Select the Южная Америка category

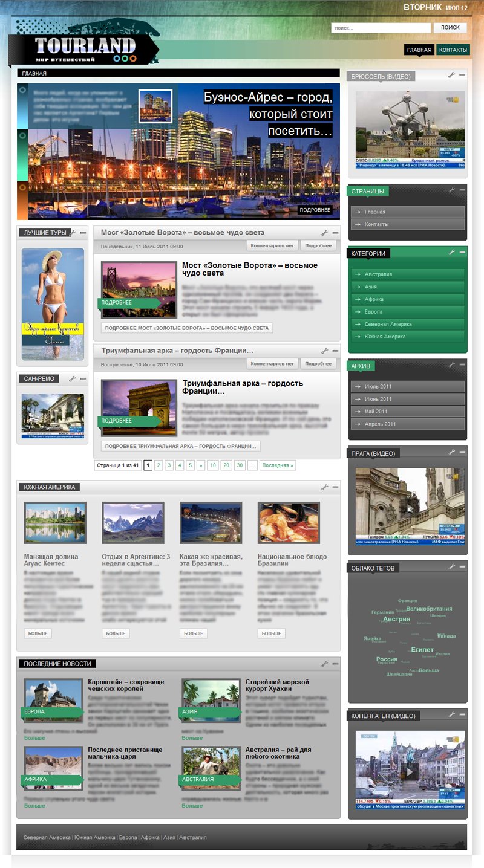[408, 336]
